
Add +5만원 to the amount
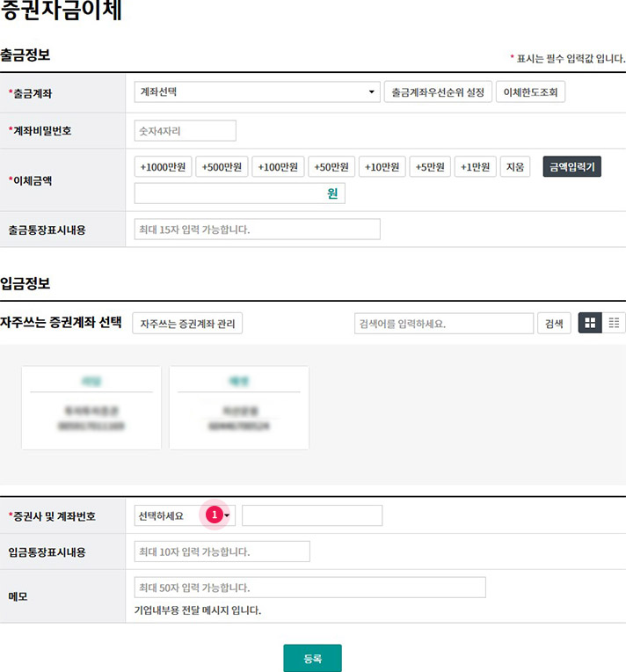[x=431, y=167]
